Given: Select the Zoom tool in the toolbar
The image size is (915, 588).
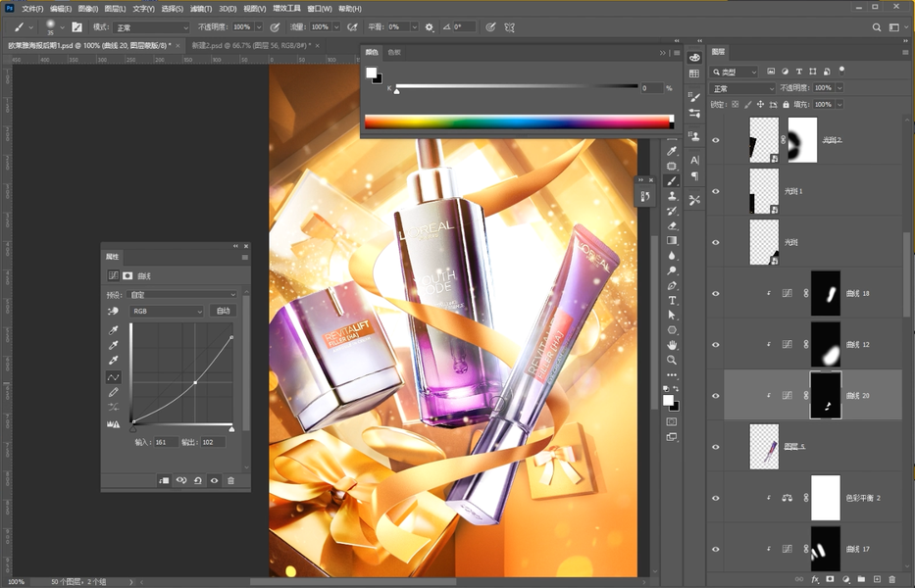Looking at the screenshot, I should coord(672,360).
